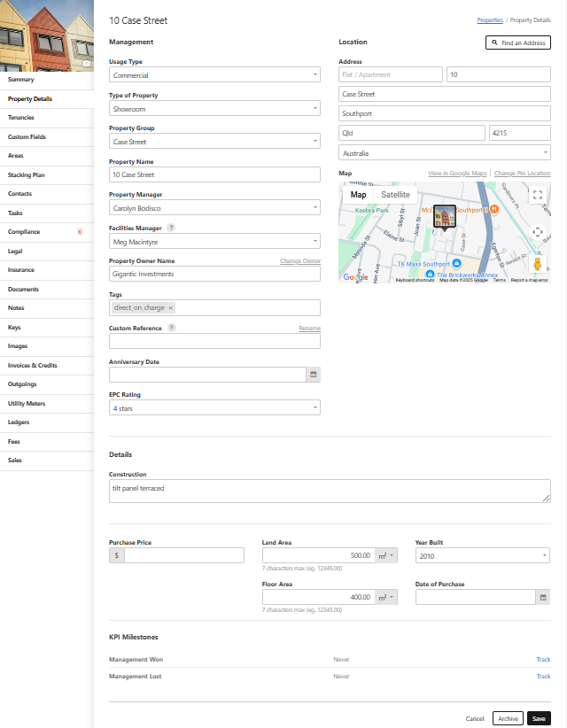
Task: Open the Year Built dropdown
Action: tap(482, 555)
